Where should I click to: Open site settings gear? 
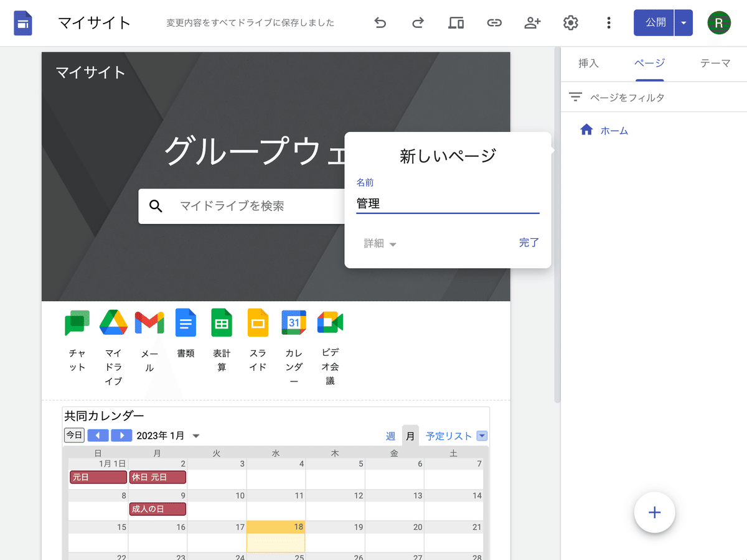coord(570,23)
